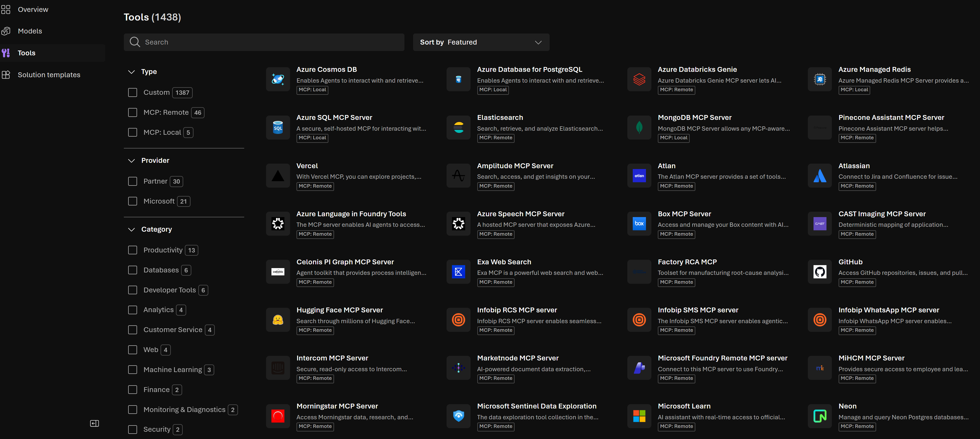This screenshot has height=439, width=980.
Task: Tick the Databases category checkbox
Action: [132, 270]
